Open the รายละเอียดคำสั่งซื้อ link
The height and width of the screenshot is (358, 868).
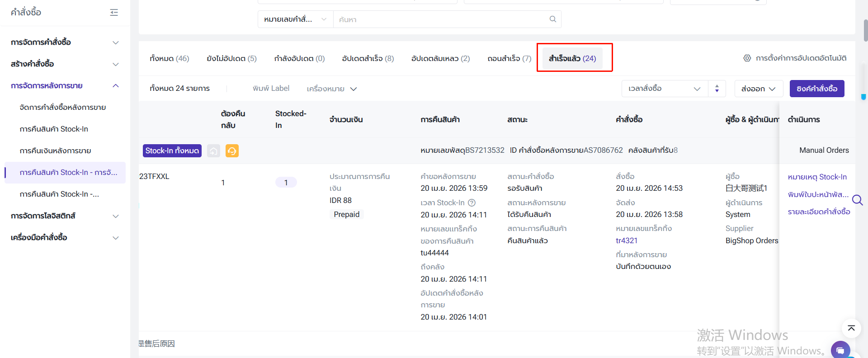(819, 212)
